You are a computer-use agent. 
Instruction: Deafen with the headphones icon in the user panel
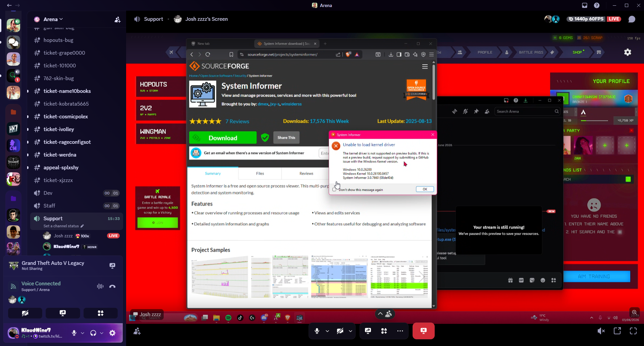93,333
